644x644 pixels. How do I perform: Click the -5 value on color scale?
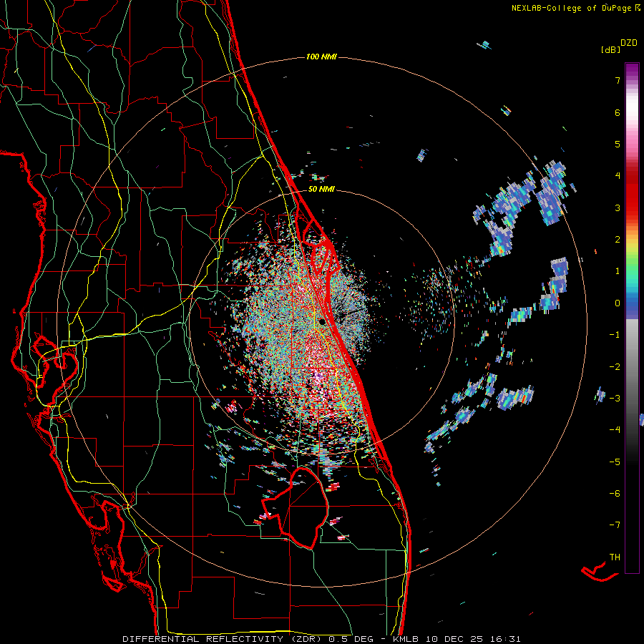[615, 462]
